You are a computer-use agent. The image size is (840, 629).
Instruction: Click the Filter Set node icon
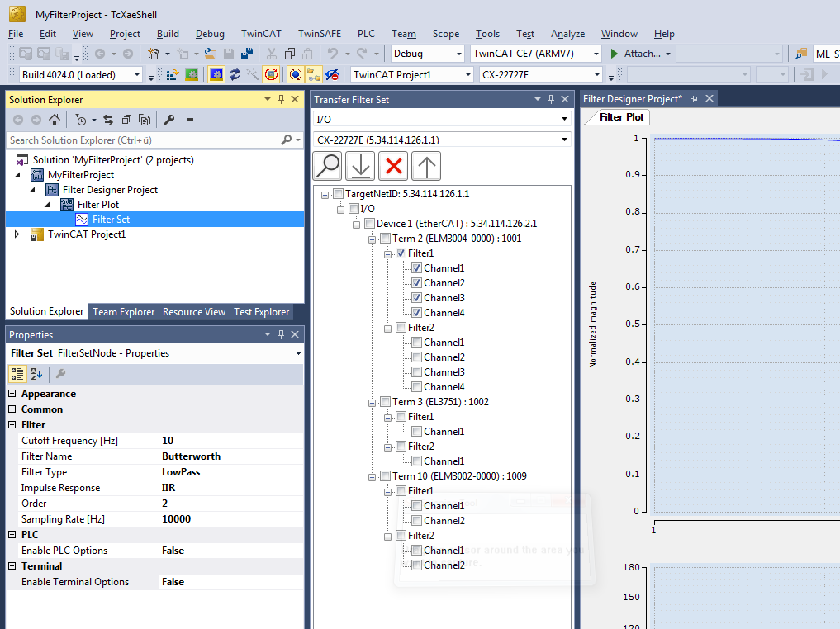tap(82, 220)
